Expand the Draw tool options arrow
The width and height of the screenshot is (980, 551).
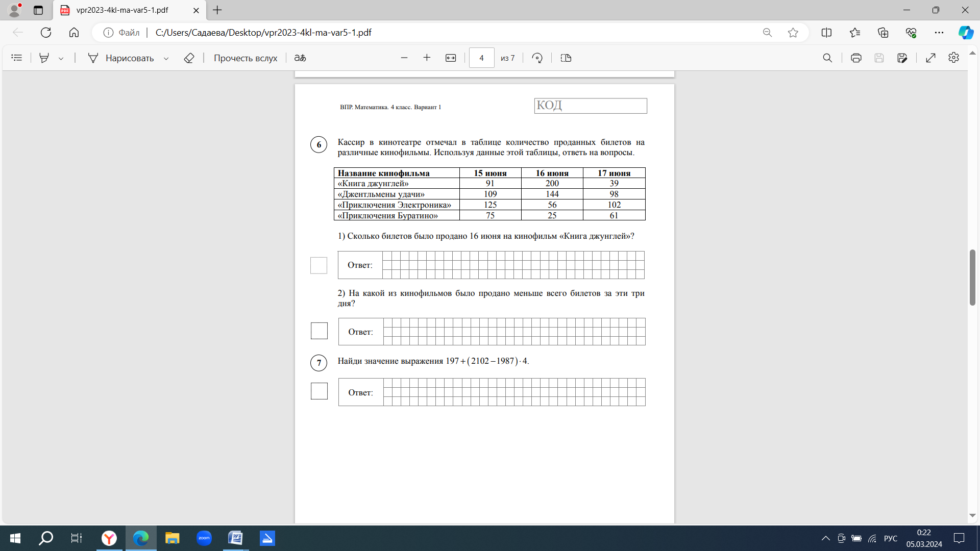point(166,59)
